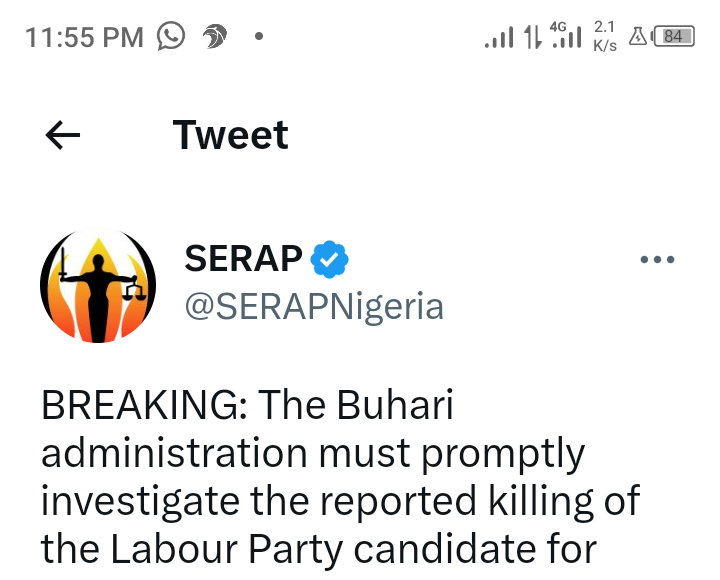
Task: Open the @SERAPNigeria handle link
Action: tap(314, 307)
